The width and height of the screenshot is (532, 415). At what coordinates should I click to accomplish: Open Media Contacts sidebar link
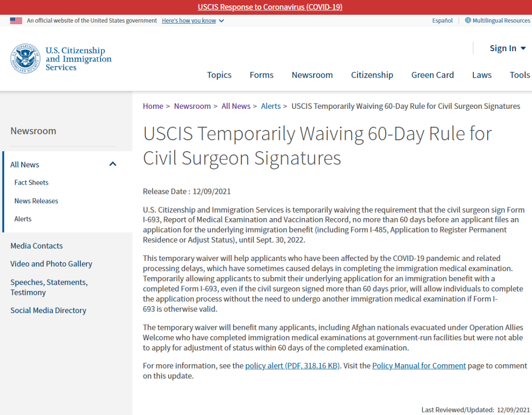[36, 246]
